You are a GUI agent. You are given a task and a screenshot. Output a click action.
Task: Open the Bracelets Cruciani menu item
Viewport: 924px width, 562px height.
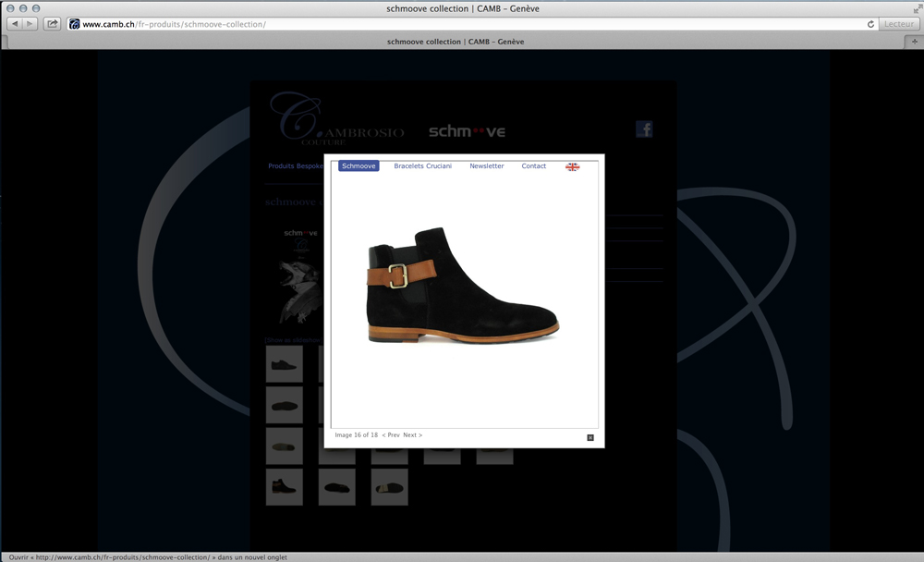click(422, 166)
